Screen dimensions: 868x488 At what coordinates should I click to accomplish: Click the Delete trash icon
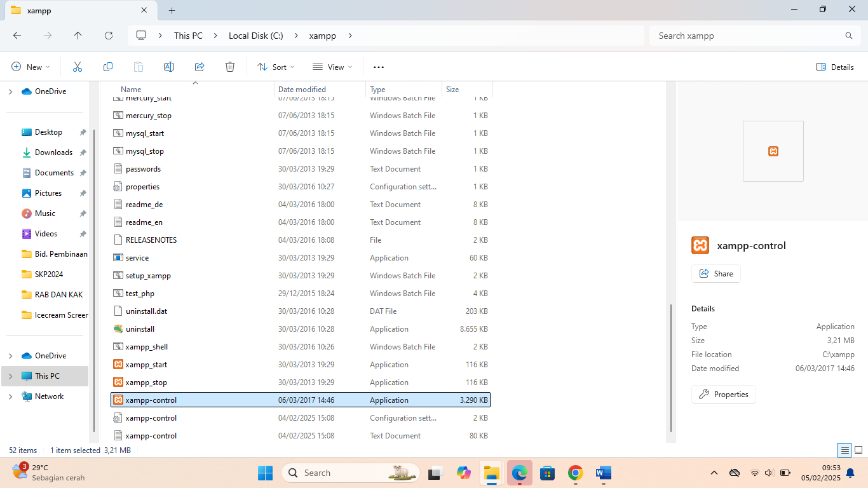point(230,67)
